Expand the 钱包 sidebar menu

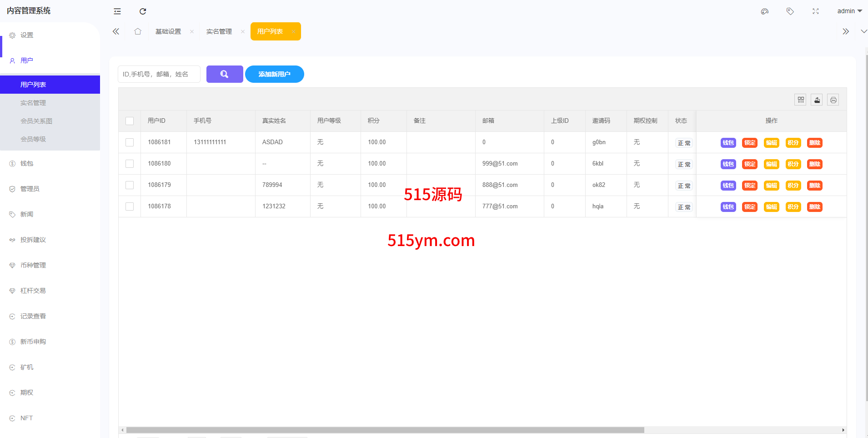(27, 163)
